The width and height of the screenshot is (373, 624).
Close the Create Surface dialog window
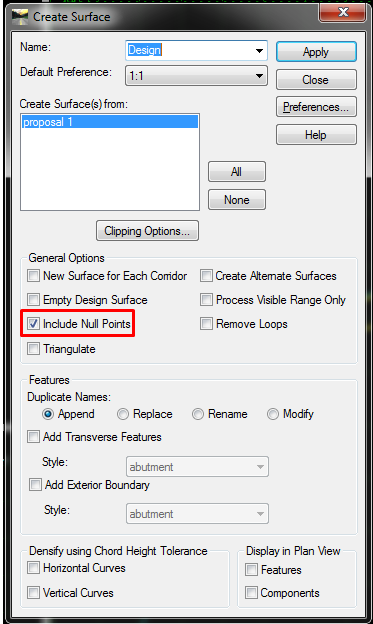tap(343, 12)
